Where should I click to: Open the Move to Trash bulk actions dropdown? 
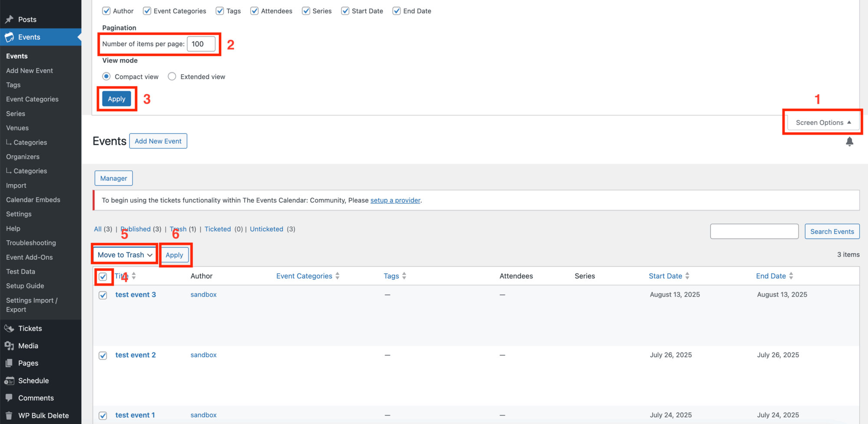124,255
